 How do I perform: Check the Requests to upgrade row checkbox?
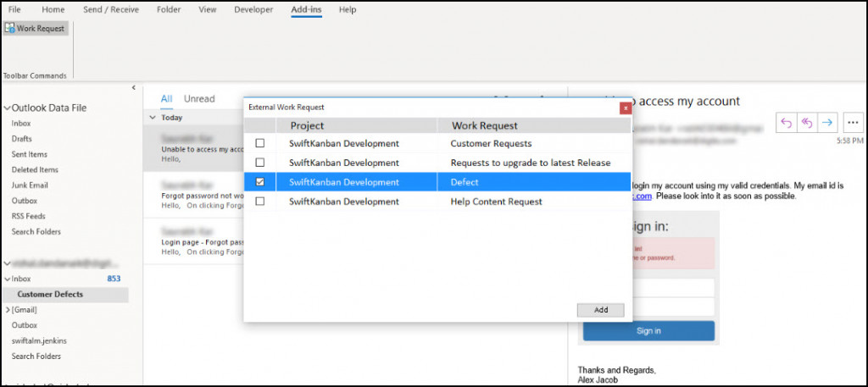259,163
